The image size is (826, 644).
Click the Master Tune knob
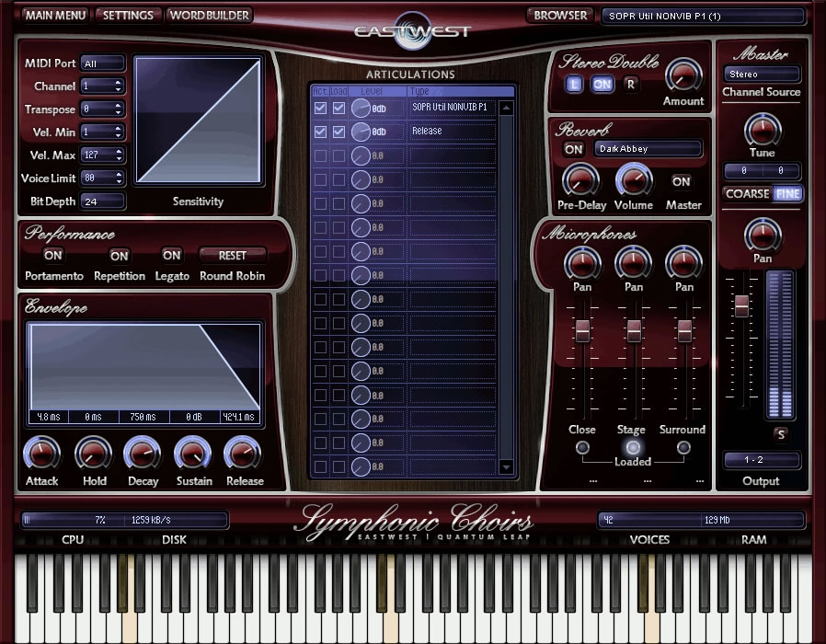762,130
